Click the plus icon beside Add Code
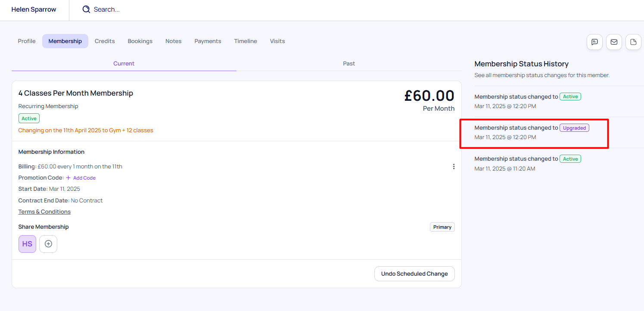 click(68, 177)
